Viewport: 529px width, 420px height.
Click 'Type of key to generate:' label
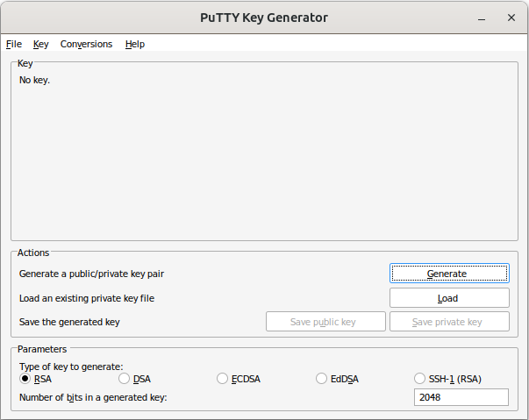click(71, 367)
